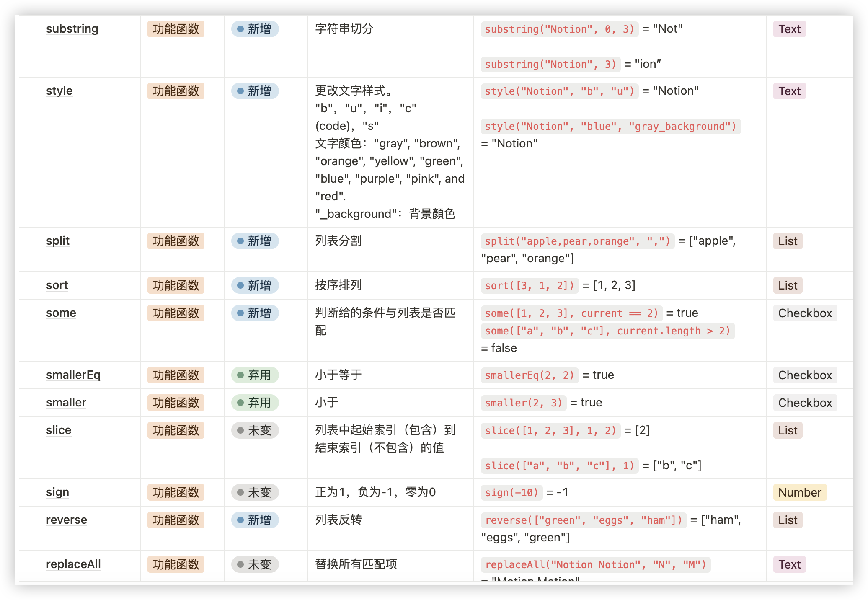
Task: Click List type tag in split row
Action: point(788,241)
